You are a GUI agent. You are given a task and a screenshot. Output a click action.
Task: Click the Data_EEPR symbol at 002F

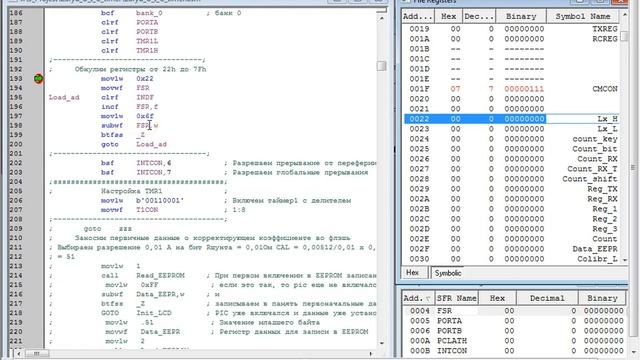pyautogui.click(x=595, y=249)
